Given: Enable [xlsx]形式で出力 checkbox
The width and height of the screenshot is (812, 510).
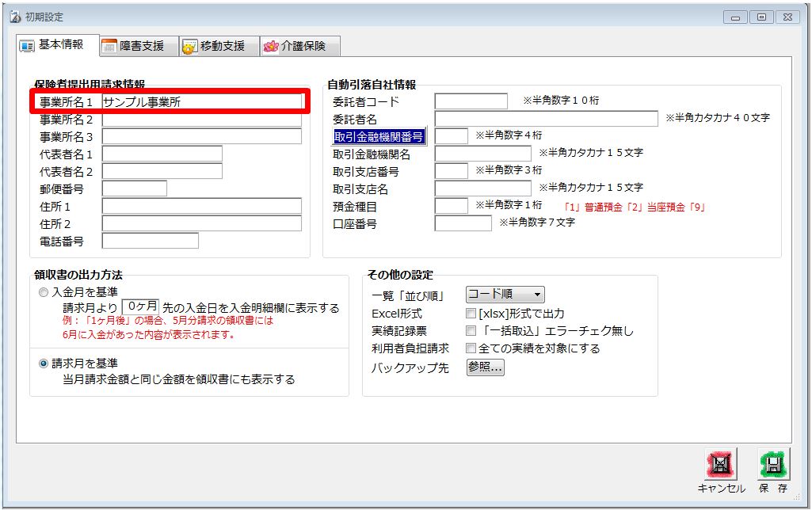Looking at the screenshot, I should click(x=471, y=314).
